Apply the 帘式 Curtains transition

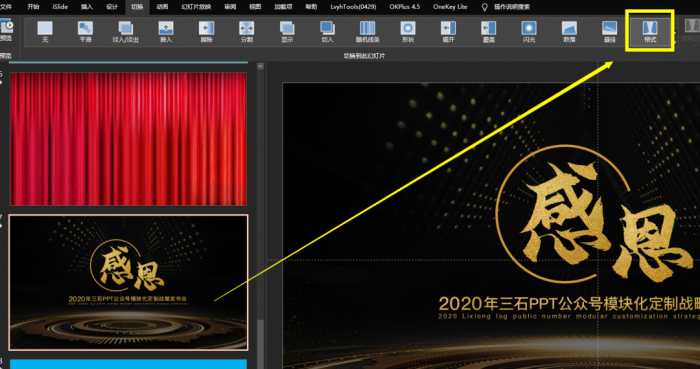click(650, 32)
